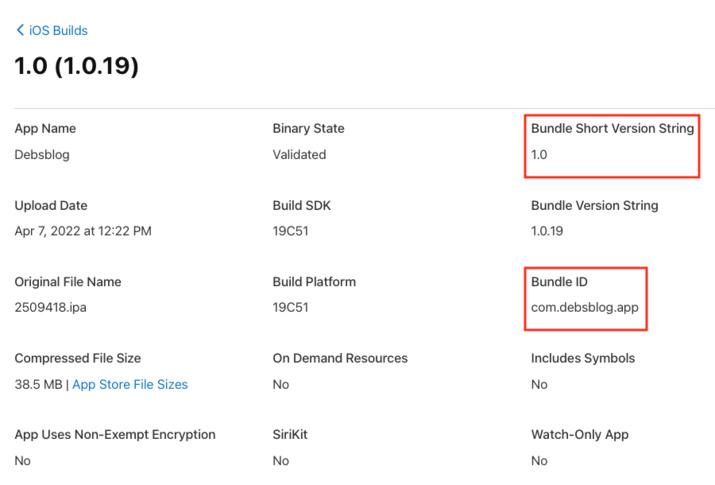715x485 pixels.
Task: Click the Build Platform label
Action: (x=314, y=282)
